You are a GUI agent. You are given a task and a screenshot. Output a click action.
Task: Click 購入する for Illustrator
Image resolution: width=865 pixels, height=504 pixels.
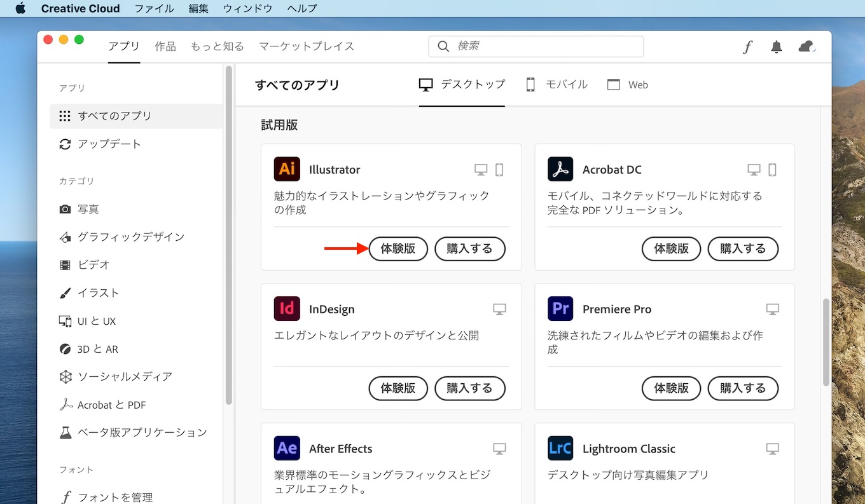coord(470,249)
